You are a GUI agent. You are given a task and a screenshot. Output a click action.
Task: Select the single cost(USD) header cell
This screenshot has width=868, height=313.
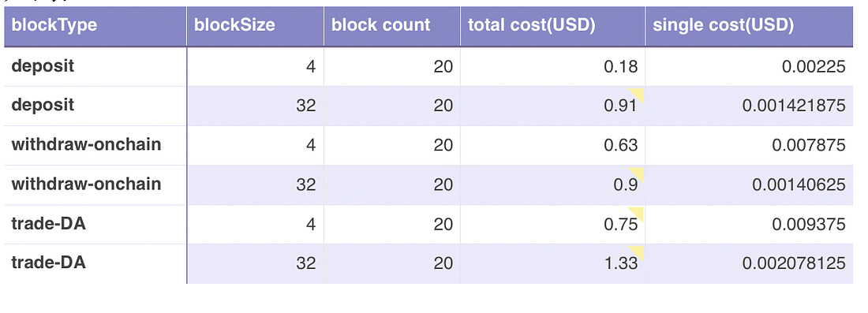(x=749, y=26)
